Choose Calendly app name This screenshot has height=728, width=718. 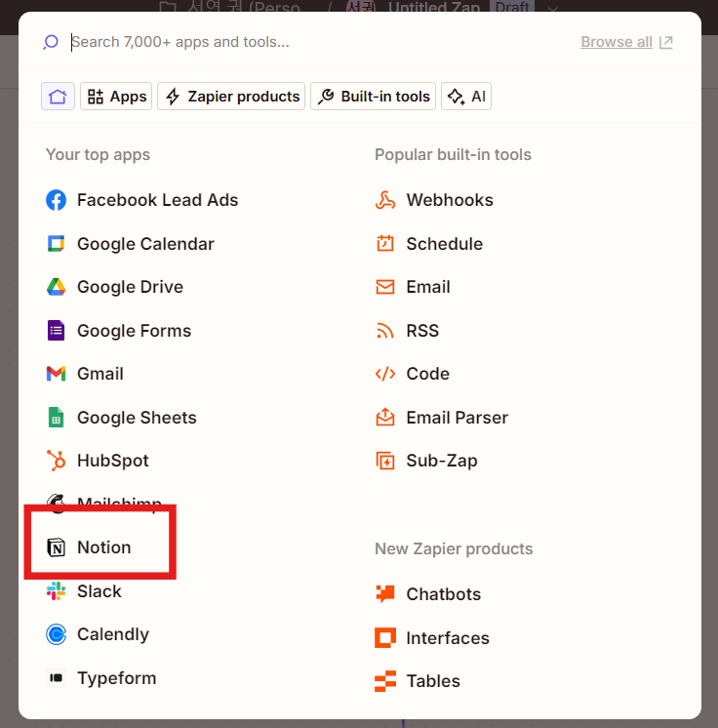[113, 634]
